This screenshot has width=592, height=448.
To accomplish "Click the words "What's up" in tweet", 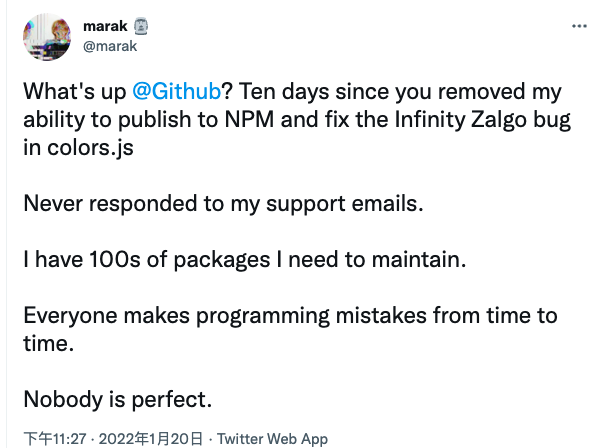I will click(75, 92).
